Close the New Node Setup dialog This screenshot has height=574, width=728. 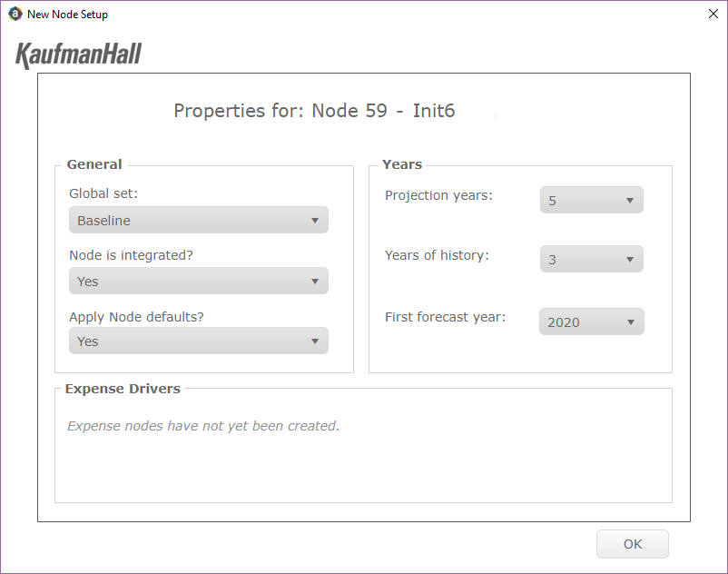click(x=713, y=14)
